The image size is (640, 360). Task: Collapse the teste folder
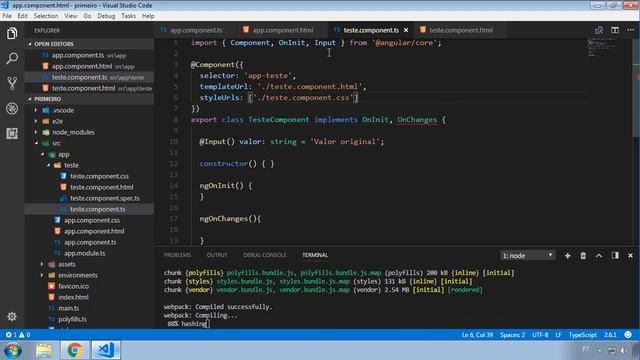click(48, 165)
